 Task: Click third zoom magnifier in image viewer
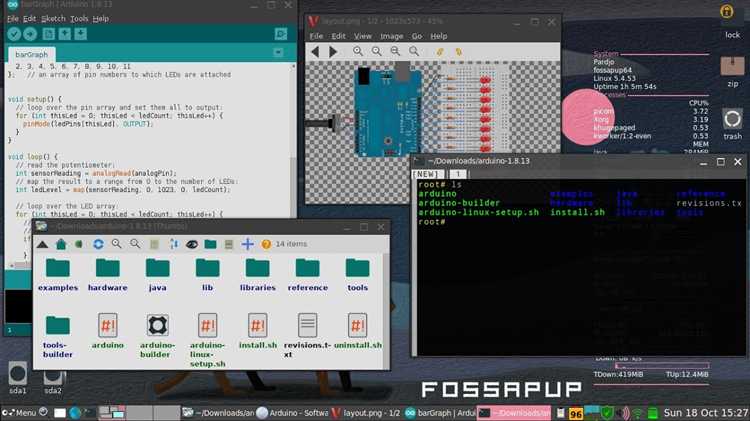point(395,51)
